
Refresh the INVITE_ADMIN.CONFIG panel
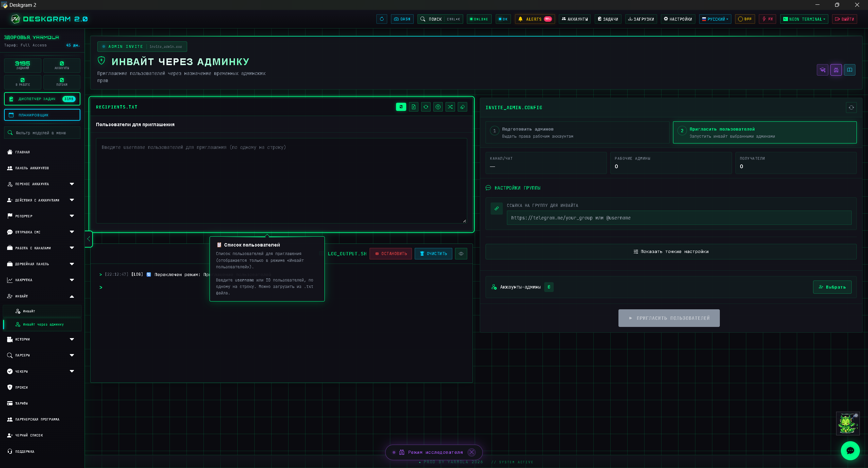pos(851,108)
